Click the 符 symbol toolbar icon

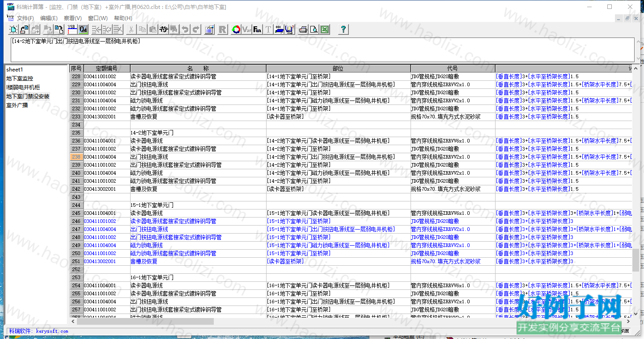163,29
